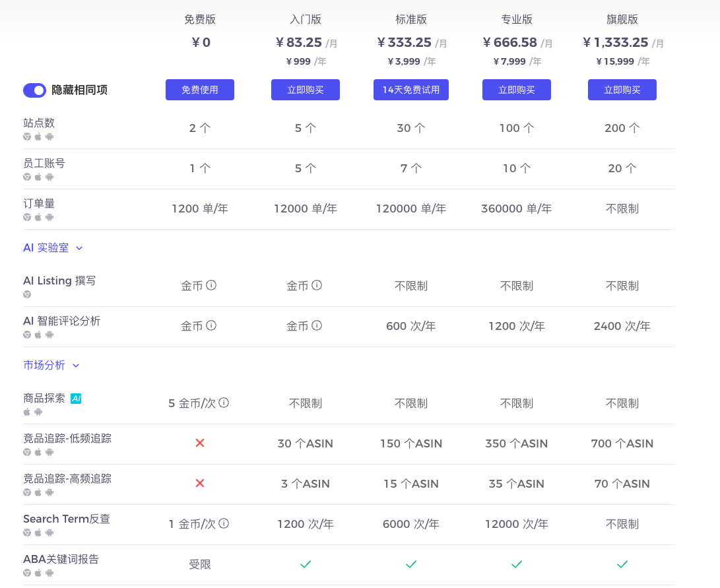Click the 6000 次/年 cell
Viewport: 720px width, 588px height.
coord(411,524)
